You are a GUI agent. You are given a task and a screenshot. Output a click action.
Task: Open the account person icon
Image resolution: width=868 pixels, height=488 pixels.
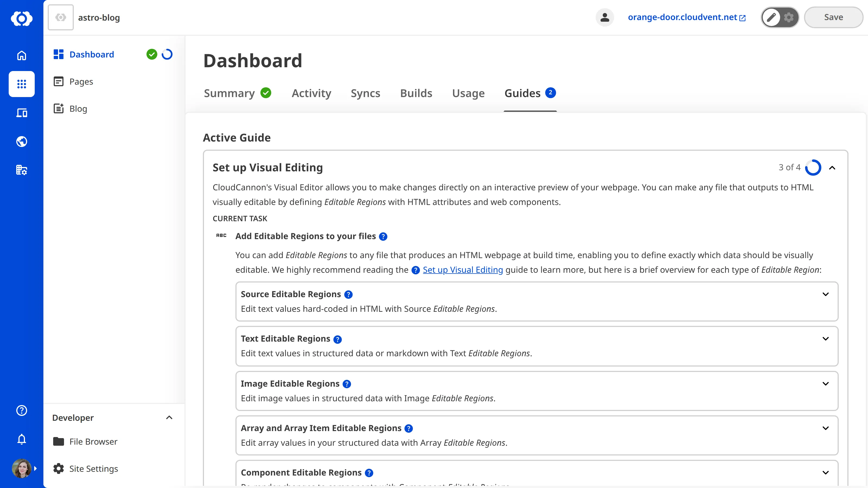coord(605,18)
